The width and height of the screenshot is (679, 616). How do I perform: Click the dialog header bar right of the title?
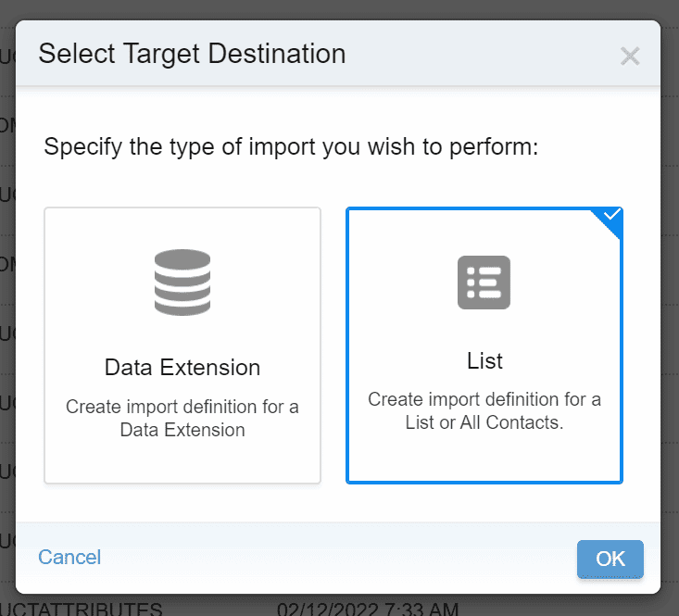[x=482, y=54]
